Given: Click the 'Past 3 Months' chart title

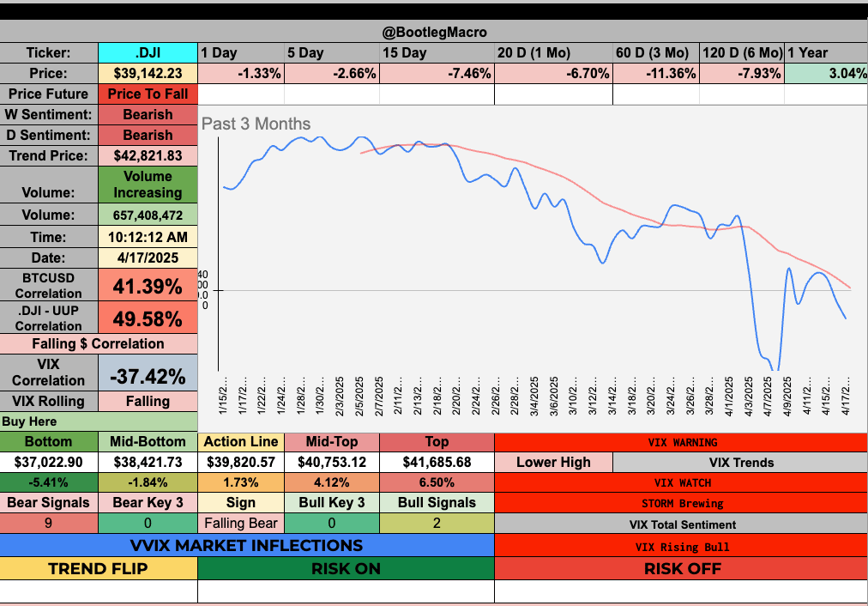Looking at the screenshot, I should pyautogui.click(x=256, y=124).
